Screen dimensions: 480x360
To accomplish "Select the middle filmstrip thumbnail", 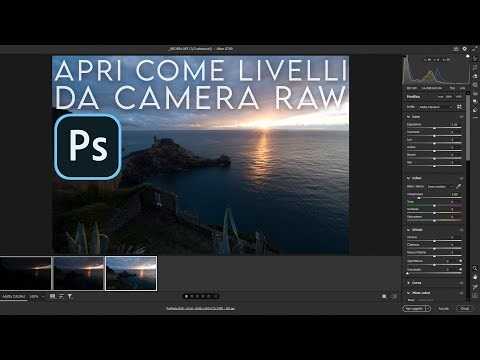I will click(78, 273).
